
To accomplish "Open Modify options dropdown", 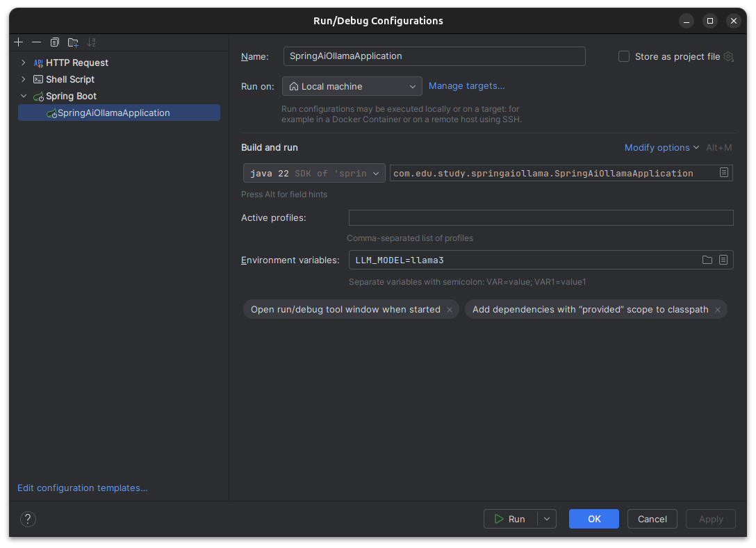I will click(x=661, y=147).
